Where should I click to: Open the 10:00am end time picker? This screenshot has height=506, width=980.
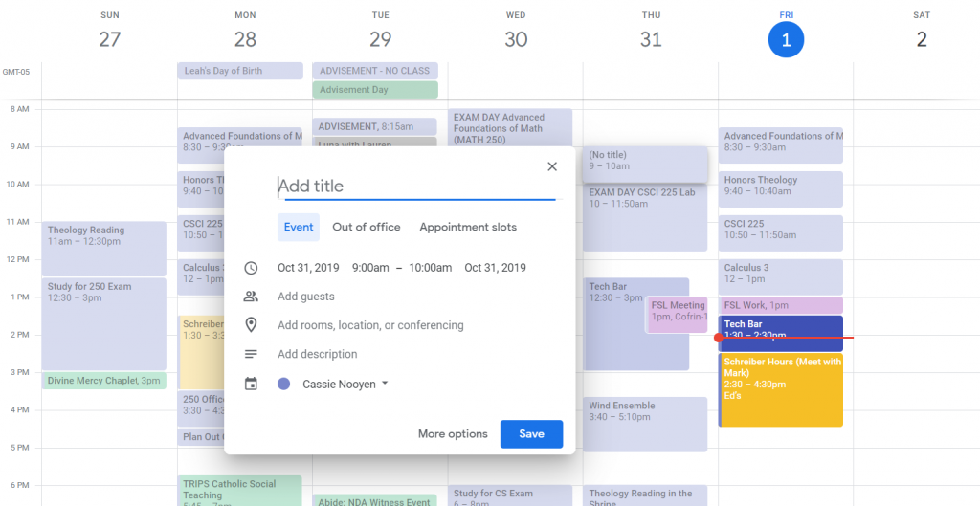430,268
